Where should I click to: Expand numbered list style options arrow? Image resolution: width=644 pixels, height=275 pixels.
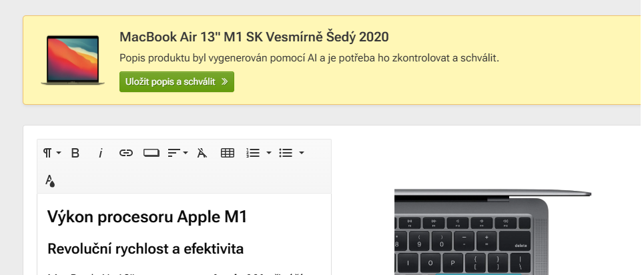pos(268,153)
